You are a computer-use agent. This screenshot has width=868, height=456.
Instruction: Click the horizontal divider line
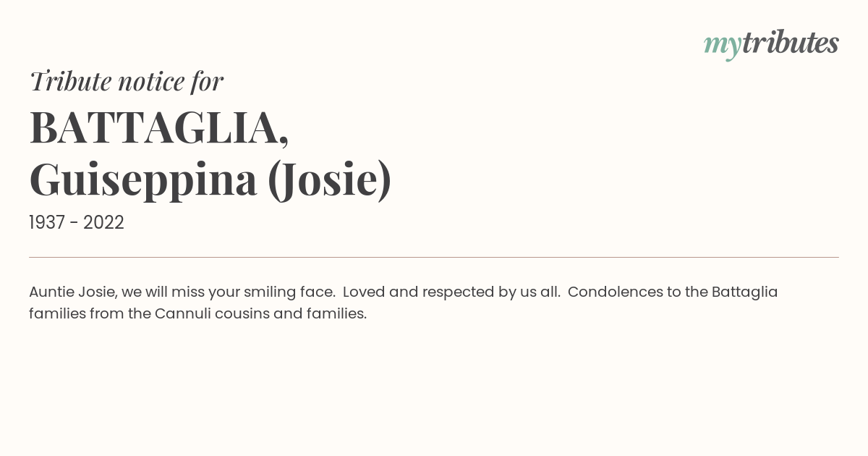pyautogui.click(x=434, y=257)
